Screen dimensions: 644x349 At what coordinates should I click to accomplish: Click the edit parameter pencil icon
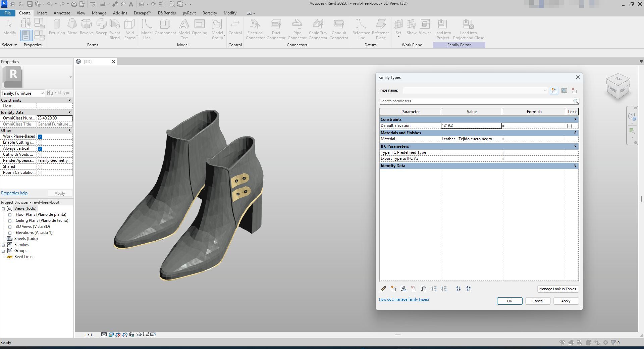click(383, 289)
